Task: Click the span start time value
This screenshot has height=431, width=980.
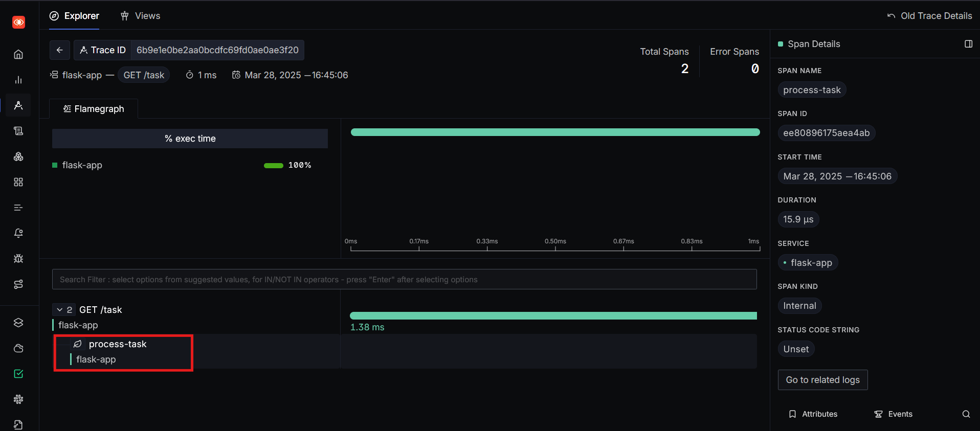Action: click(837, 176)
